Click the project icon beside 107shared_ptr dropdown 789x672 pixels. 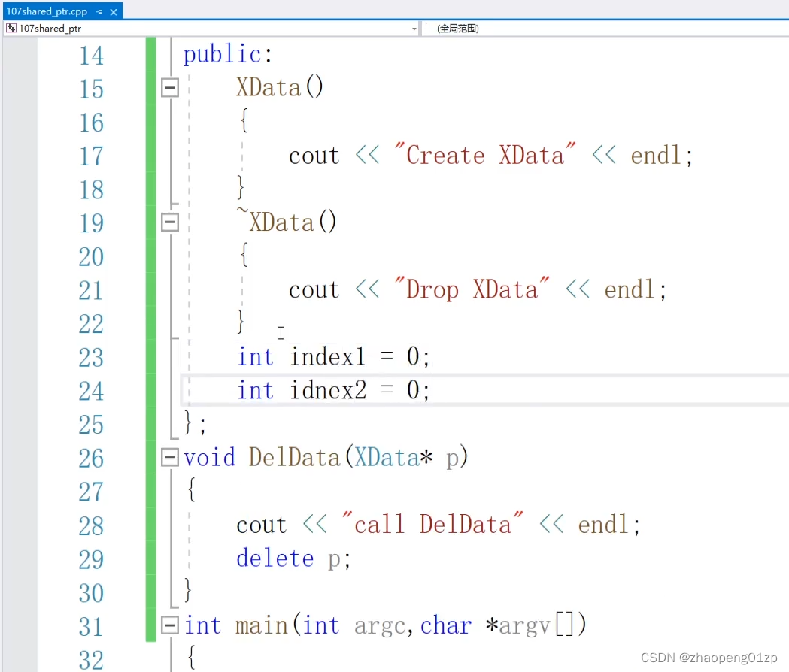point(11,29)
